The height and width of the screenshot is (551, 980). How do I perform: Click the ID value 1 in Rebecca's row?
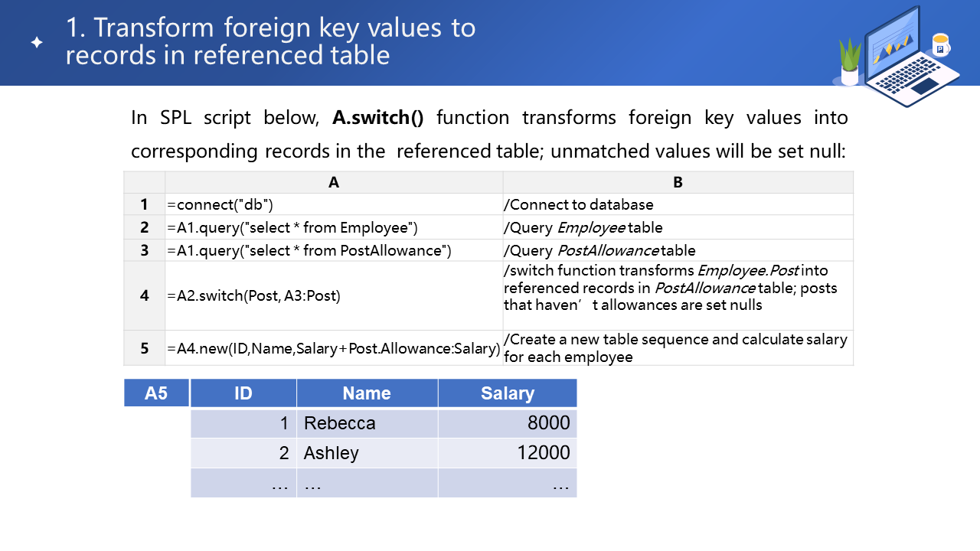(x=243, y=423)
